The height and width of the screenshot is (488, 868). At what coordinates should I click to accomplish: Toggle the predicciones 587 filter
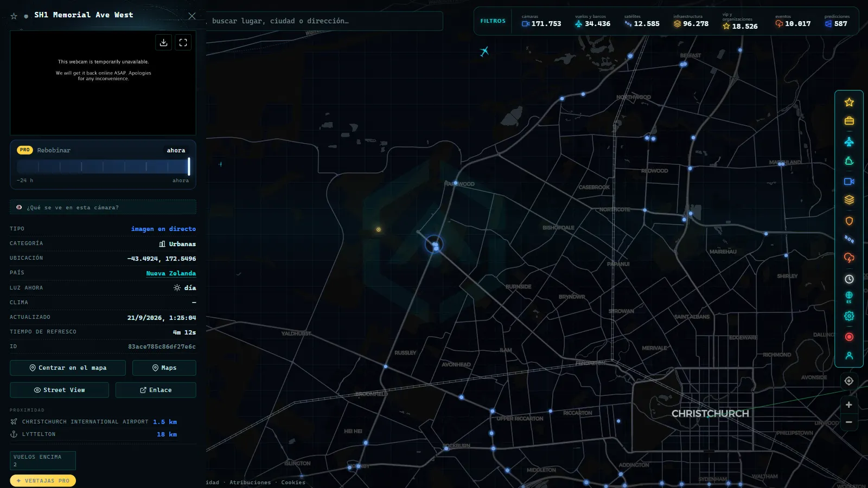[837, 21]
